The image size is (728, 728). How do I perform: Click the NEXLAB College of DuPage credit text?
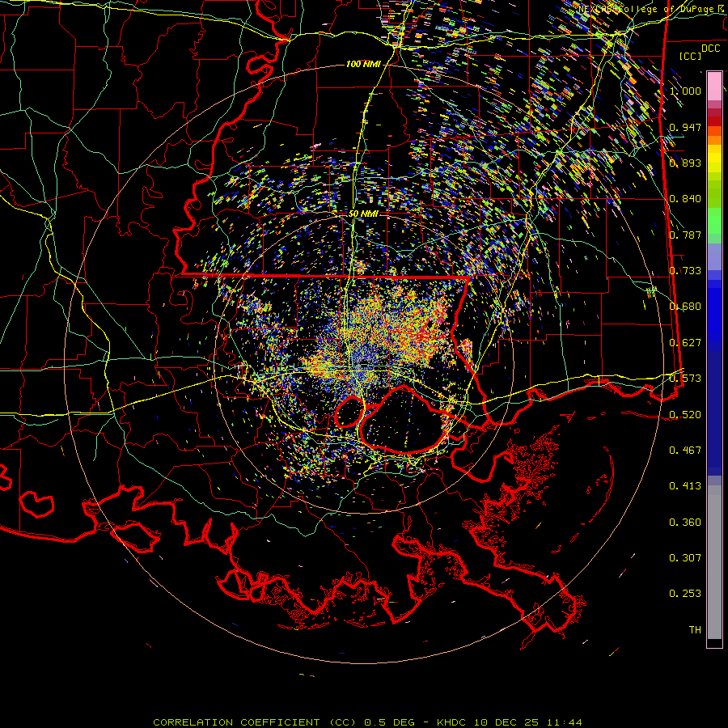pos(650,9)
